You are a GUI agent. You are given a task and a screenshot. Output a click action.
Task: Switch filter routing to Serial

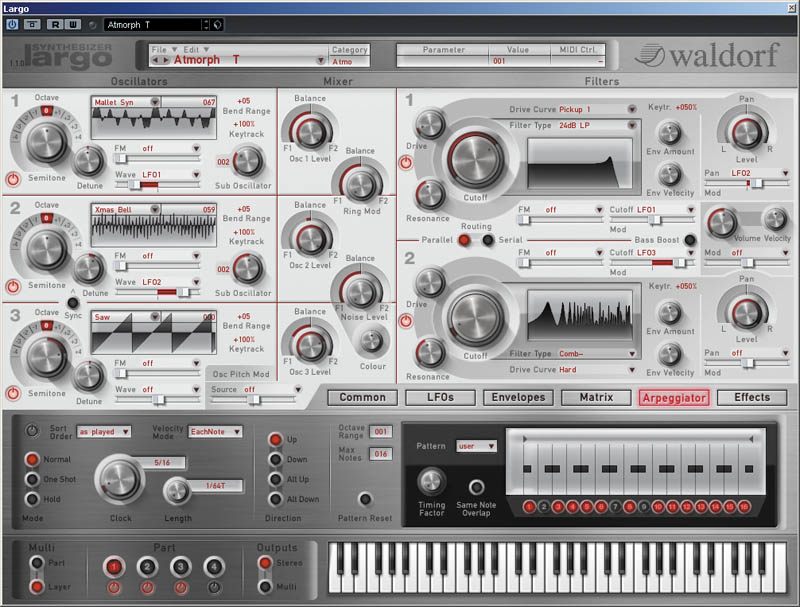[x=488, y=240]
